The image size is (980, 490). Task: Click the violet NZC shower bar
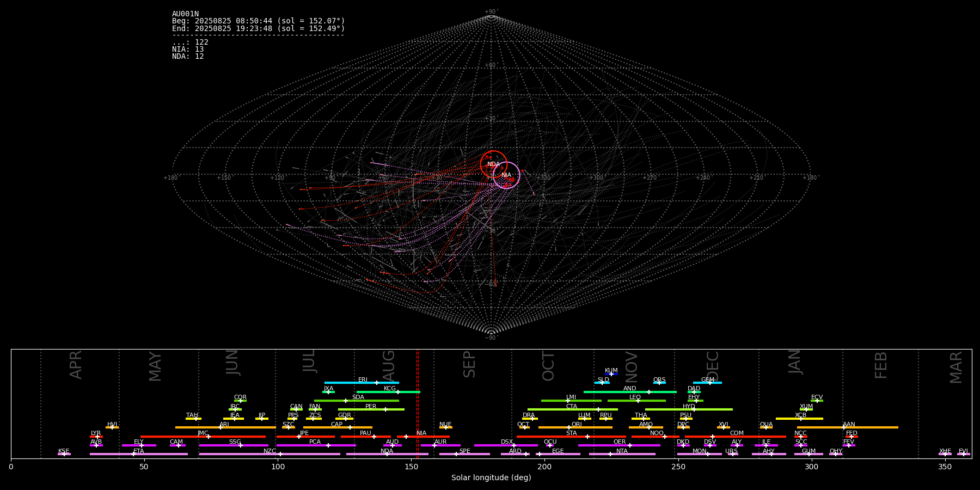coord(269,454)
